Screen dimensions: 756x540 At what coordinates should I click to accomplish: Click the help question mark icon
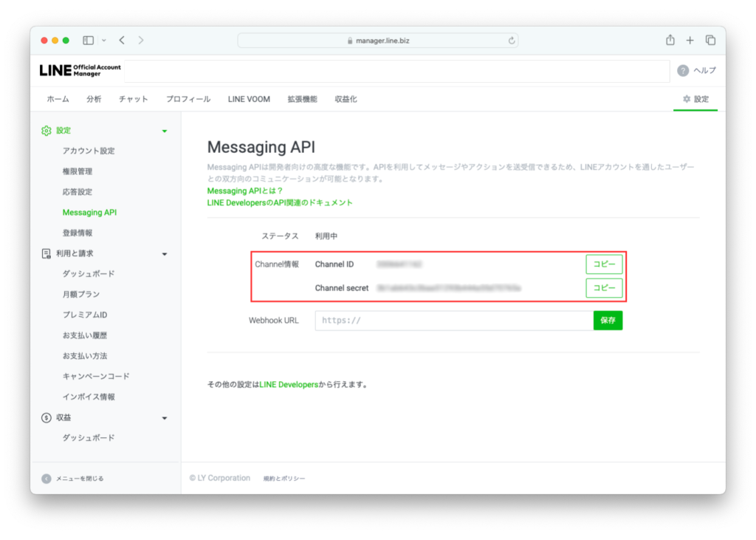coord(683,71)
